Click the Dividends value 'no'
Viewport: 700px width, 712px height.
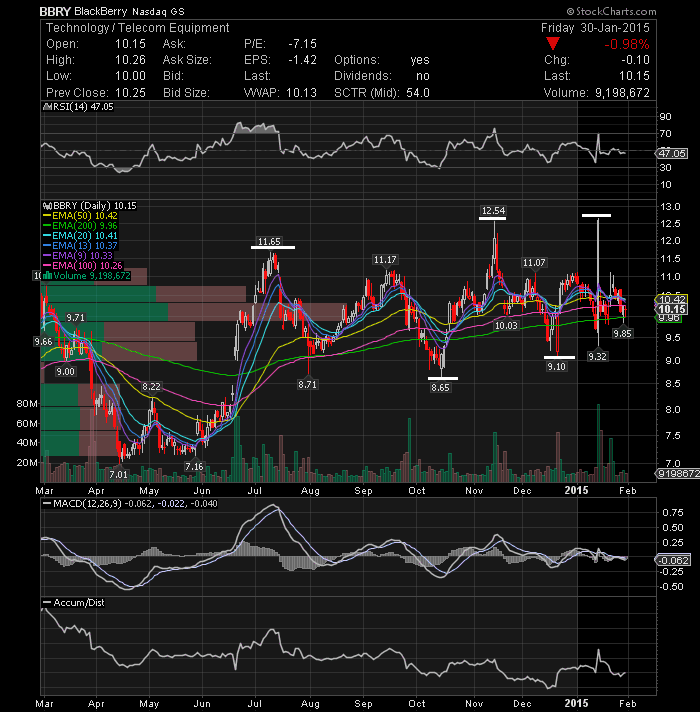click(x=423, y=76)
